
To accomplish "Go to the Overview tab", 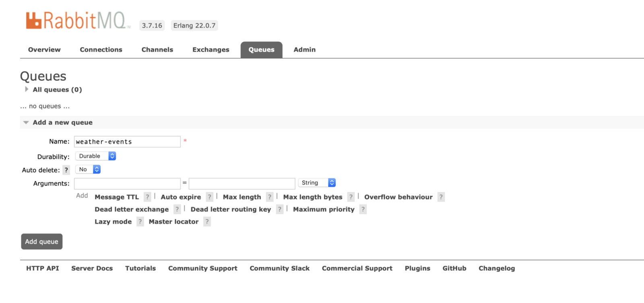I will (44, 50).
